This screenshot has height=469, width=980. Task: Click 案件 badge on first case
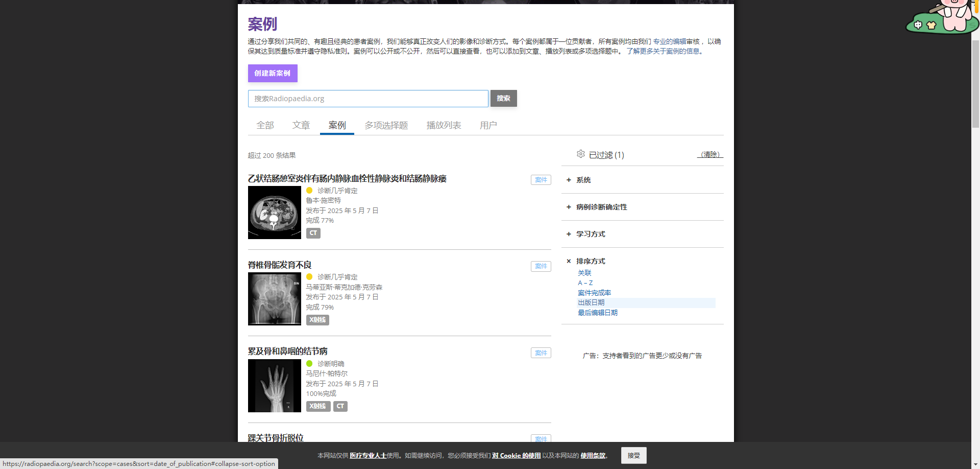coord(541,180)
